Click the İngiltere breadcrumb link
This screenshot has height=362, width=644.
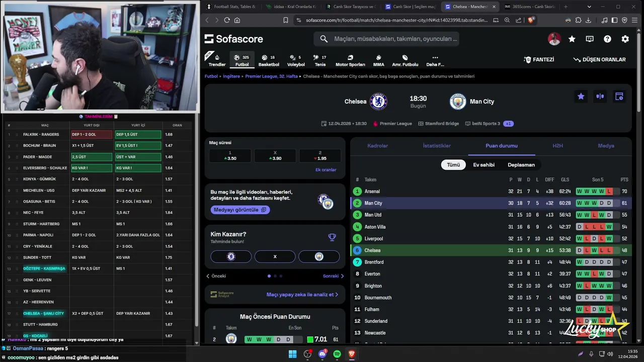(x=231, y=76)
